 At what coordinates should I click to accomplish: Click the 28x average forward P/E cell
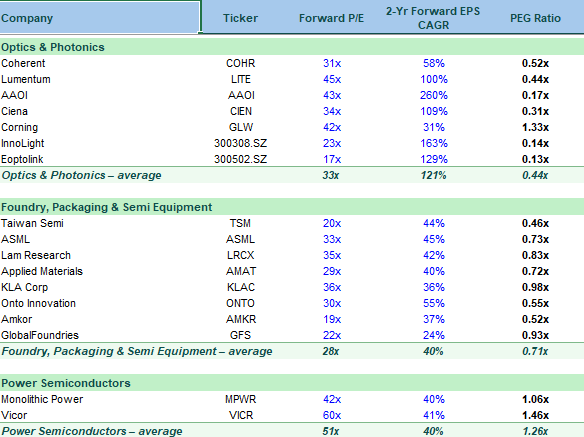pyautogui.click(x=331, y=351)
